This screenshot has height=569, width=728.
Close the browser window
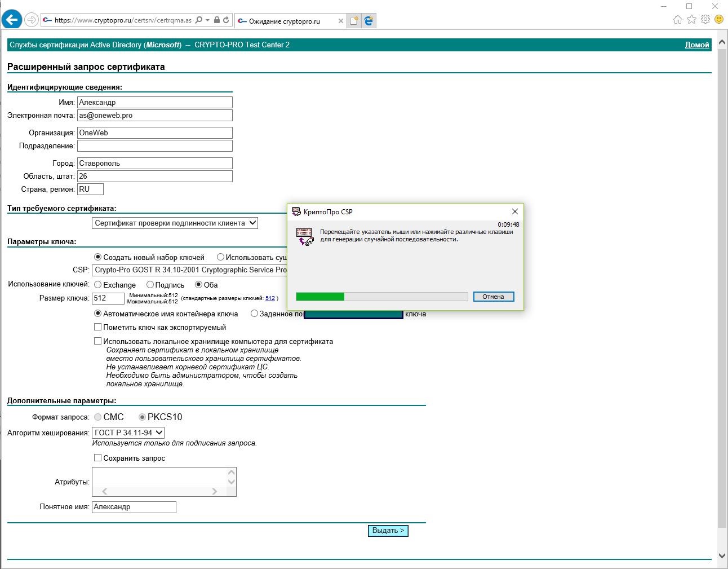click(715, 6)
